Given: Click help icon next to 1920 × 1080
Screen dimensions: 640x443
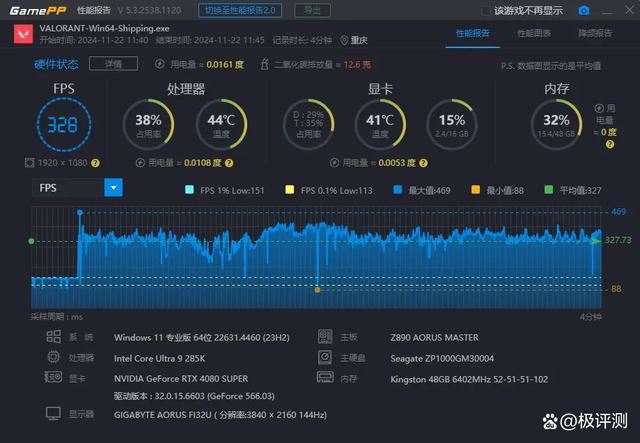Looking at the screenshot, I should pos(95,163).
